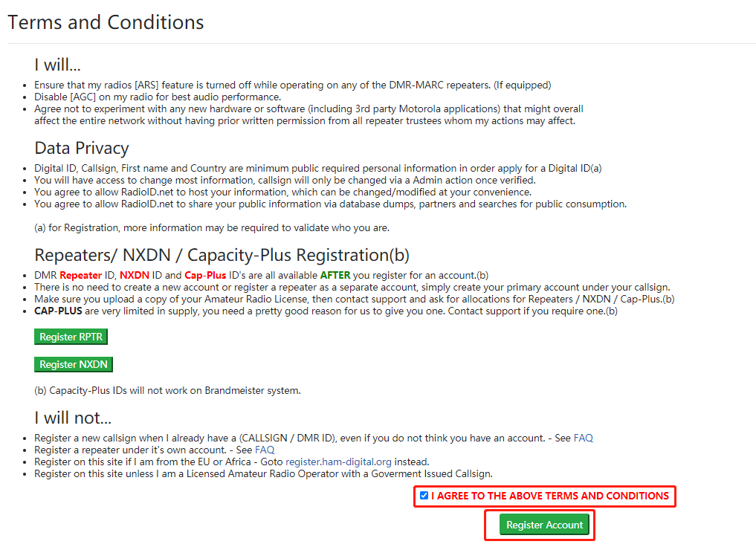Click the red 'Cap-Plus' text
This screenshot has height=547, width=756.
coord(204,276)
